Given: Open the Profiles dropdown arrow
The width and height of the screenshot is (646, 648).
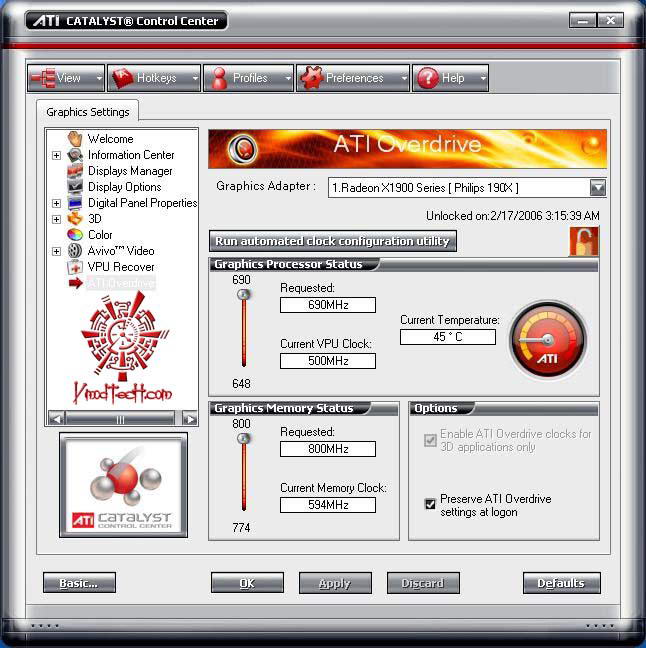Looking at the screenshot, I should (288, 78).
